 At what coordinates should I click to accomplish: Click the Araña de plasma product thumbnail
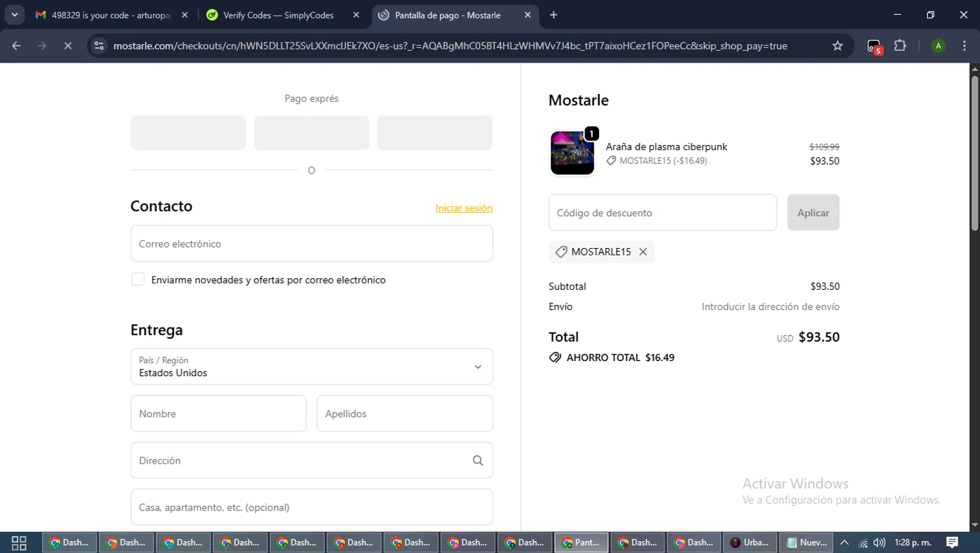[x=572, y=153]
